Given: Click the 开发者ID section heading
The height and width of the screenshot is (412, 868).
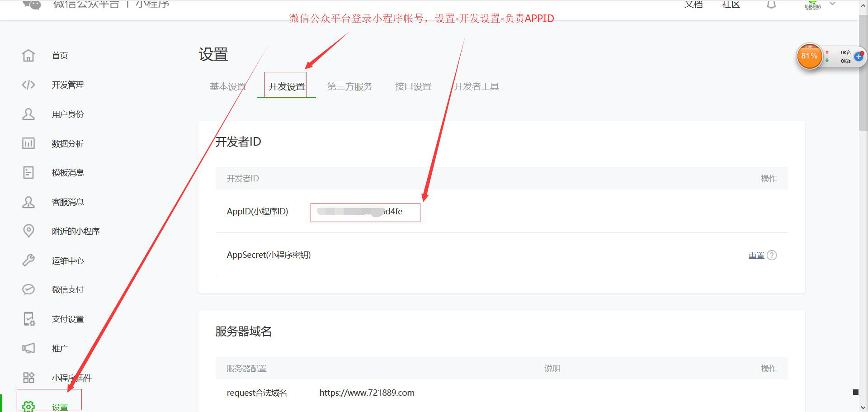Looking at the screenshot, I should [x=238, y=142].
